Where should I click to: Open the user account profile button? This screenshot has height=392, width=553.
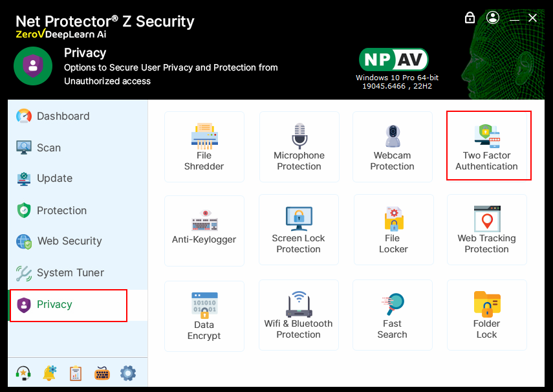click(493, 17)
